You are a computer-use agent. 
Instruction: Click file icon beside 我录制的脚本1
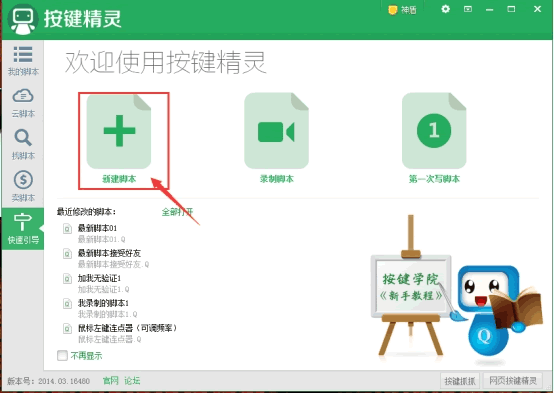(67, 304)
